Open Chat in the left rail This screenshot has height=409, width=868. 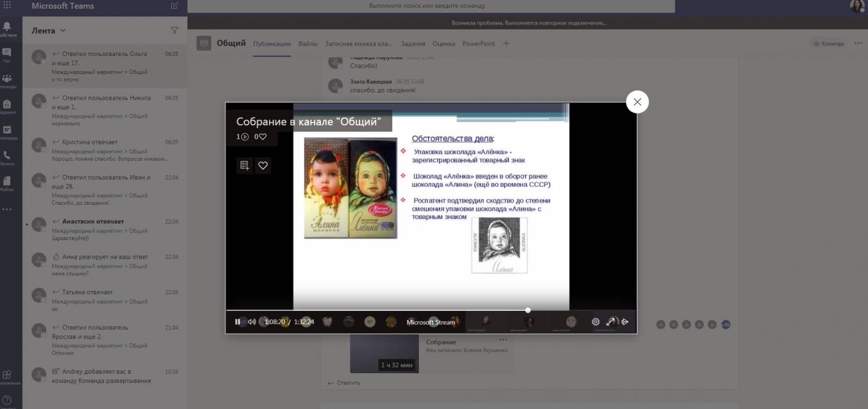tap(7, 55)
